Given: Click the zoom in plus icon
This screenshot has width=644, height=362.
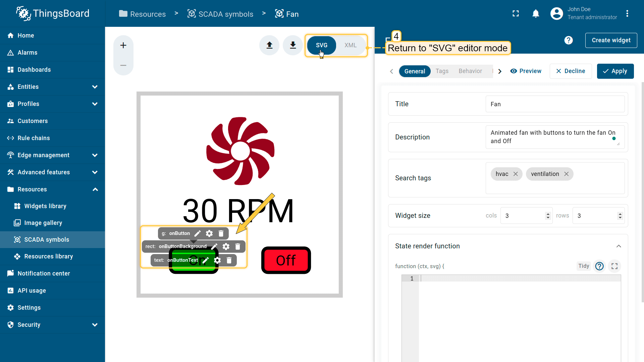Looking at the screenshot, I should coord(123,45).
